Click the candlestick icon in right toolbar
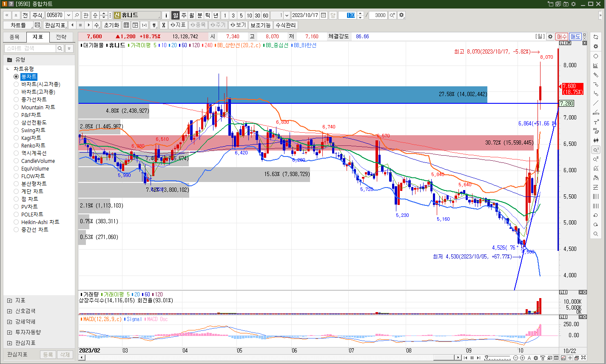Viewport: 606px width, 364px height. (x=596, y=140)
